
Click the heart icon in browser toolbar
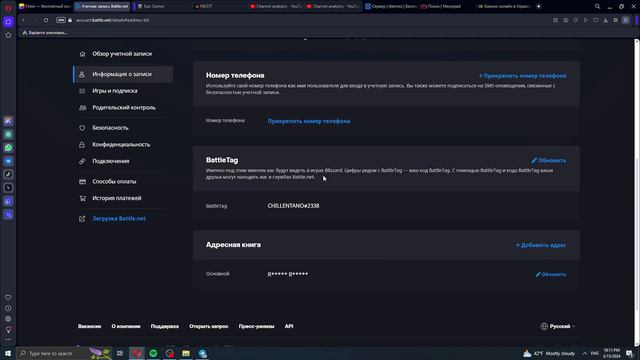(x=596, y=20)
